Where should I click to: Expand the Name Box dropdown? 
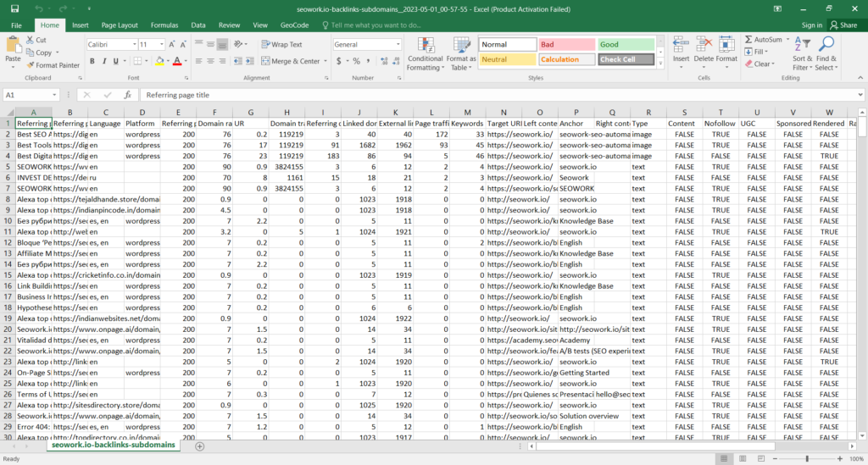pos(54,95)
